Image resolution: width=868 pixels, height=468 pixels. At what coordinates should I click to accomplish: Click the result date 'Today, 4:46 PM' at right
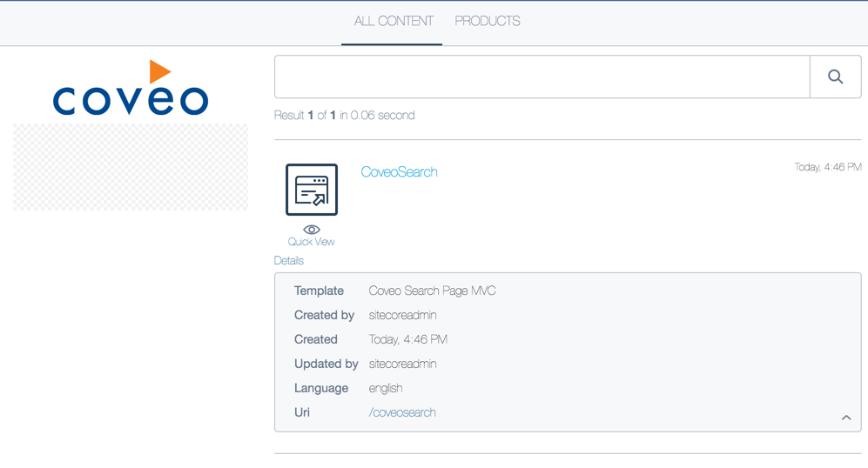[x=828, y=167]
